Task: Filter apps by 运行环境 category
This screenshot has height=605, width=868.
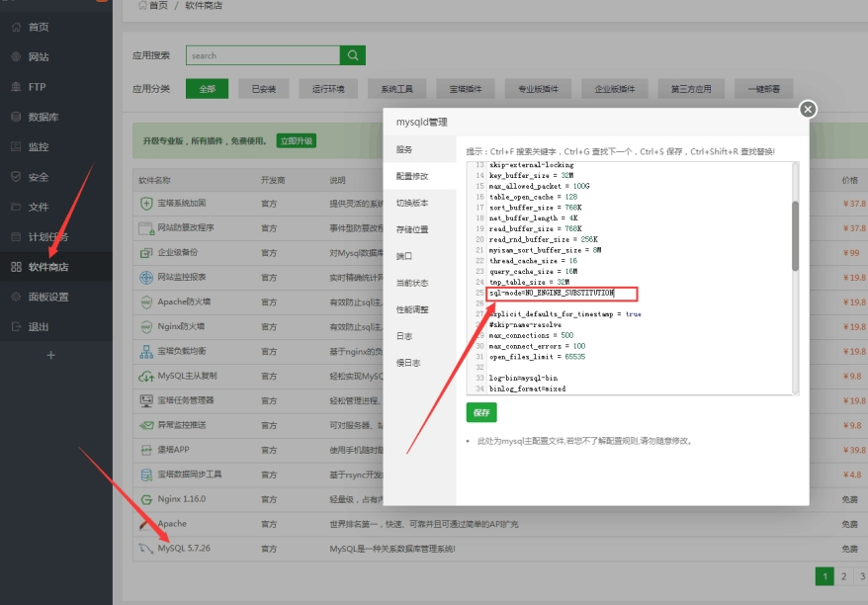Action: pyautogui.click(x=328, y=89)
